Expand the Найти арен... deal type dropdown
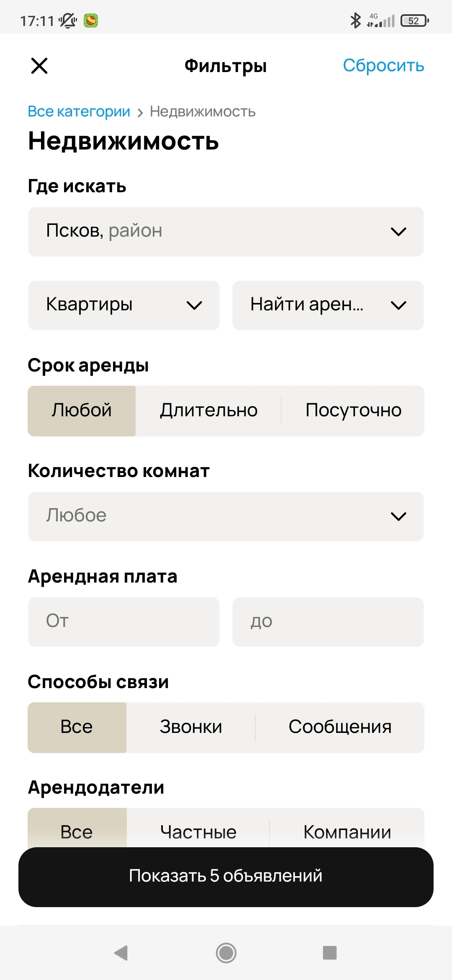 pos(328,305)
